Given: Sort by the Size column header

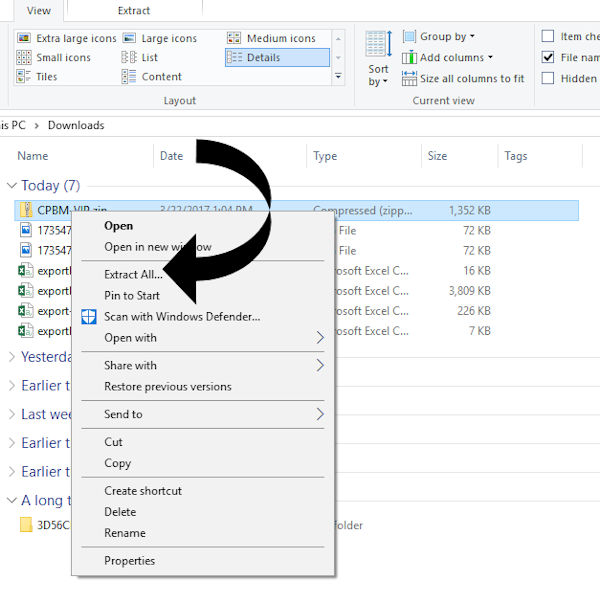Looking at the screenshot, I should tap(437, 156).
